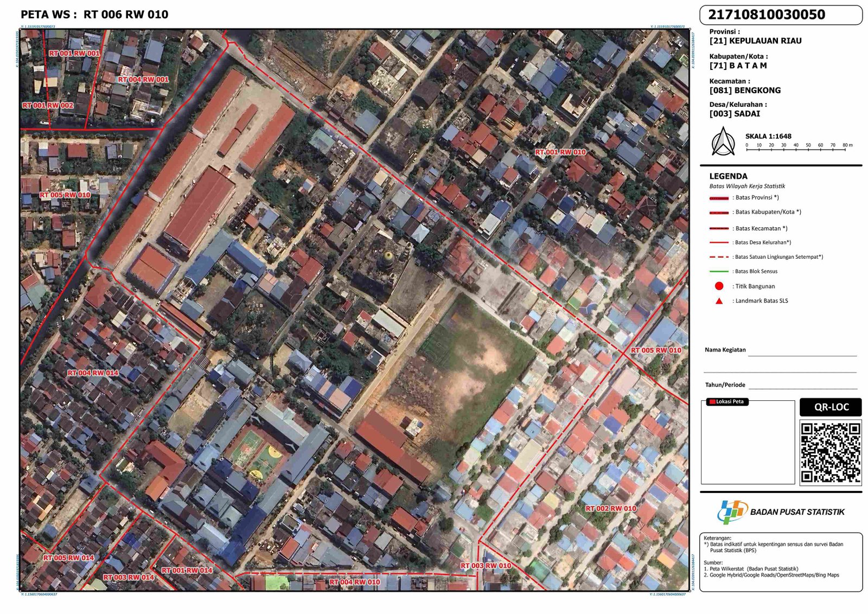
Task: Click the dashed Batas Satuan Lingkungan Setempat symbol
Action: pyautogui.click(x=719, y=257)
